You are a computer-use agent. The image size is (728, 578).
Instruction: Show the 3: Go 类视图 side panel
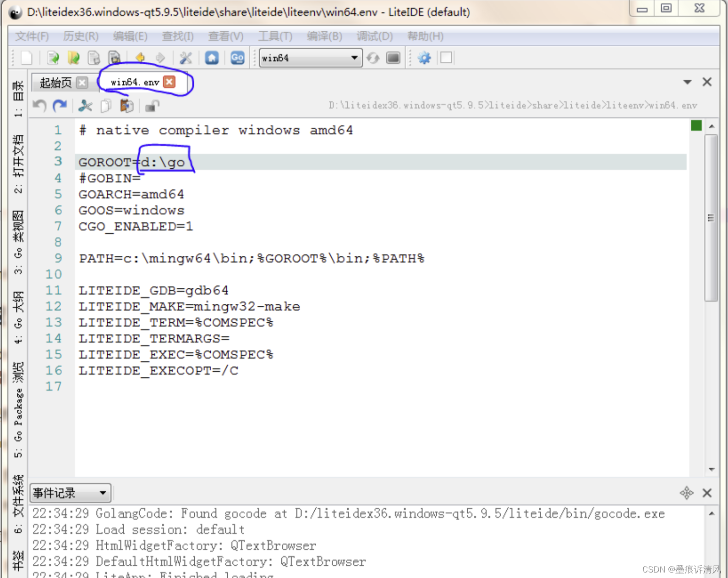pyautogui.click(x=18, y=242)
